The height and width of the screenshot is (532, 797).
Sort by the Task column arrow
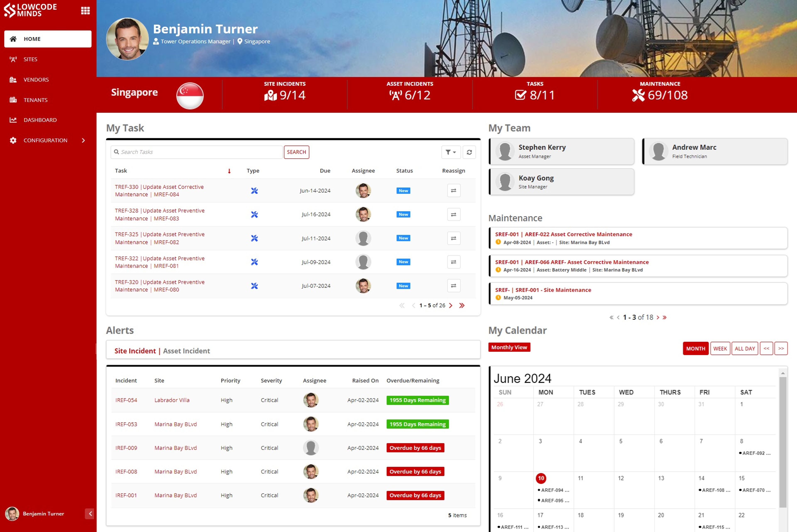(229, 171)
